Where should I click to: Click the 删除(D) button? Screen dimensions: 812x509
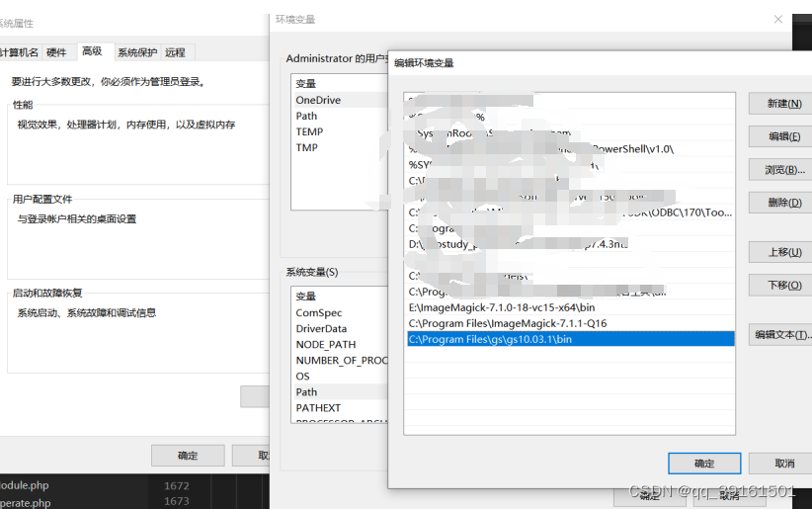click(780, 203)
